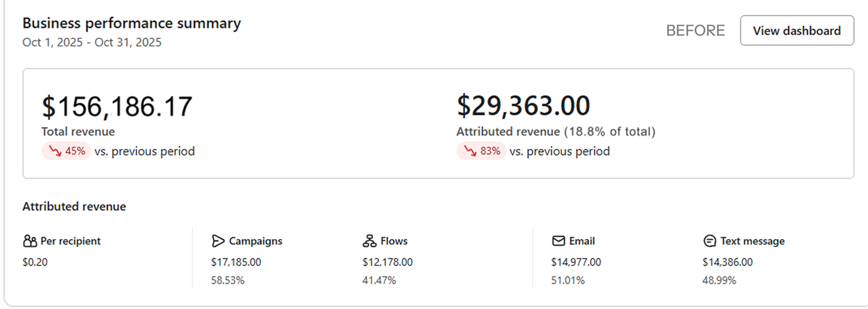The width and height of the screenshot is (868, 309).
Task: Click the Business performance summary heading
Action: click(131, 23)
